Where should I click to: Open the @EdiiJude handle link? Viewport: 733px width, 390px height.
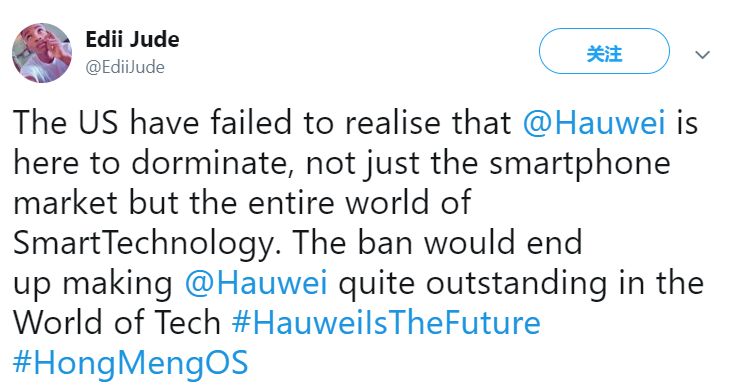[x=125, y=67]
